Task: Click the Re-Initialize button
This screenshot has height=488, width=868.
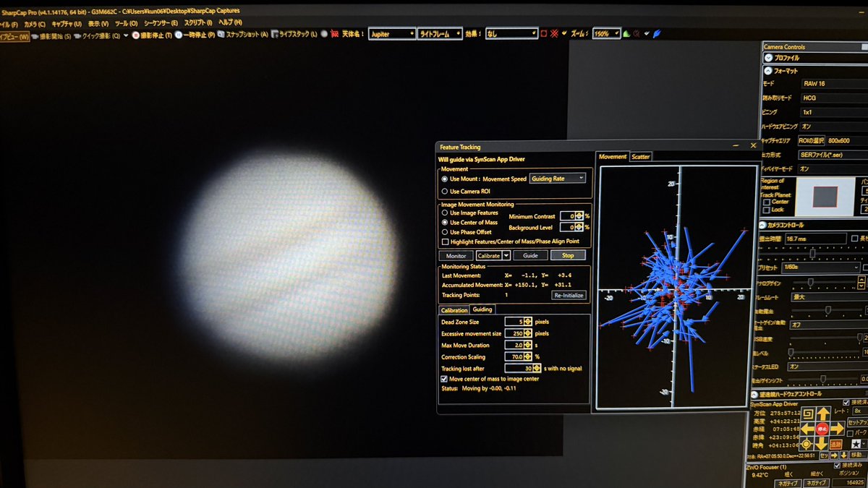Action: pos(568,296)
